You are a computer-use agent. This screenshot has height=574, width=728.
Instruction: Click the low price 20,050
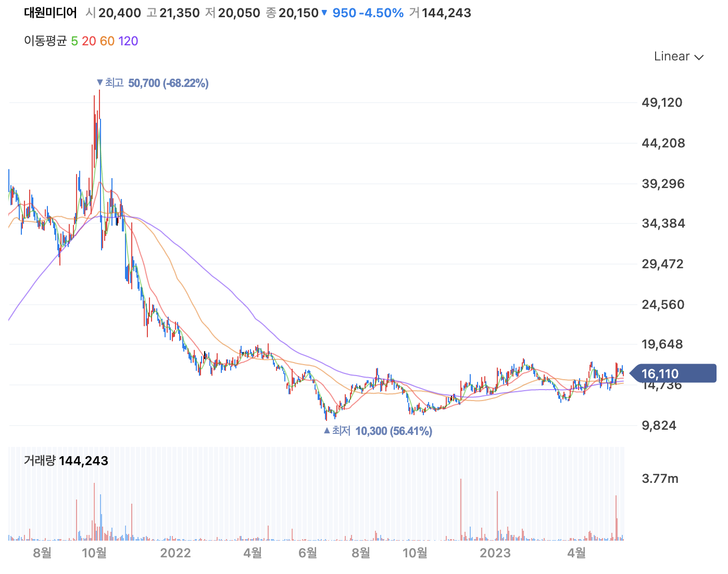[x=239, y=13]
